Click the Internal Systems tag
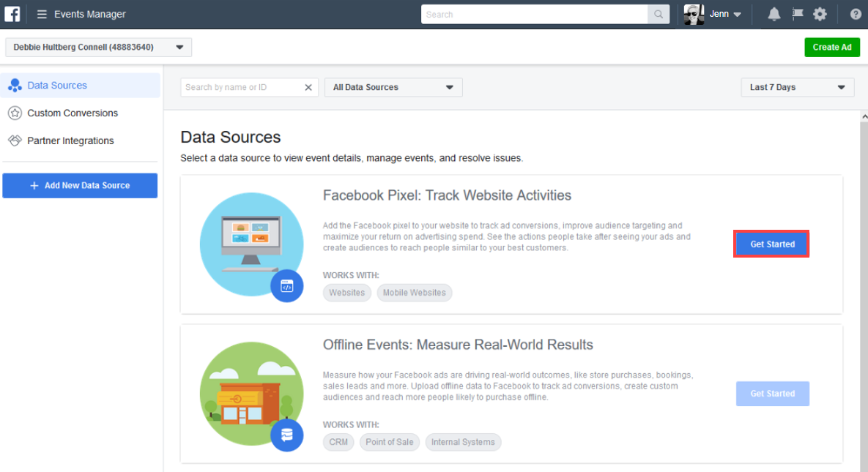 coord(463,442)
